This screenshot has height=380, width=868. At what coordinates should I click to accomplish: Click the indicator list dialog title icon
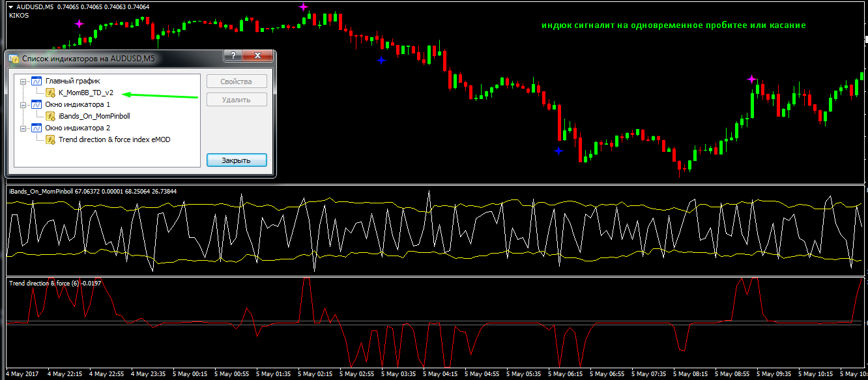click(x=14, y=59)
